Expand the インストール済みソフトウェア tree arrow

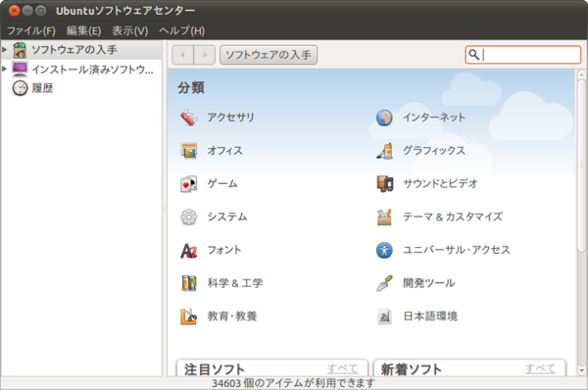coord(5,69)
